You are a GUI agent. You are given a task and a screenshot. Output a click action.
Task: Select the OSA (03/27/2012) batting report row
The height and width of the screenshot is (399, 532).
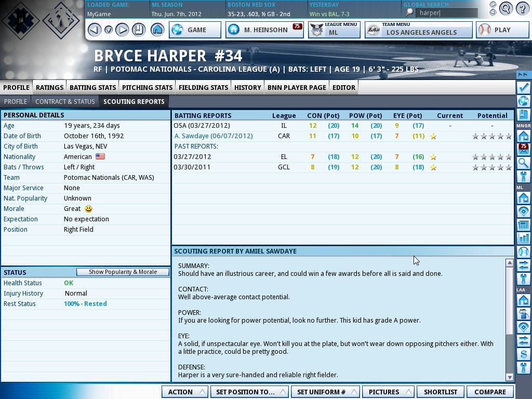pyautogui.click(x=343, y=126)
